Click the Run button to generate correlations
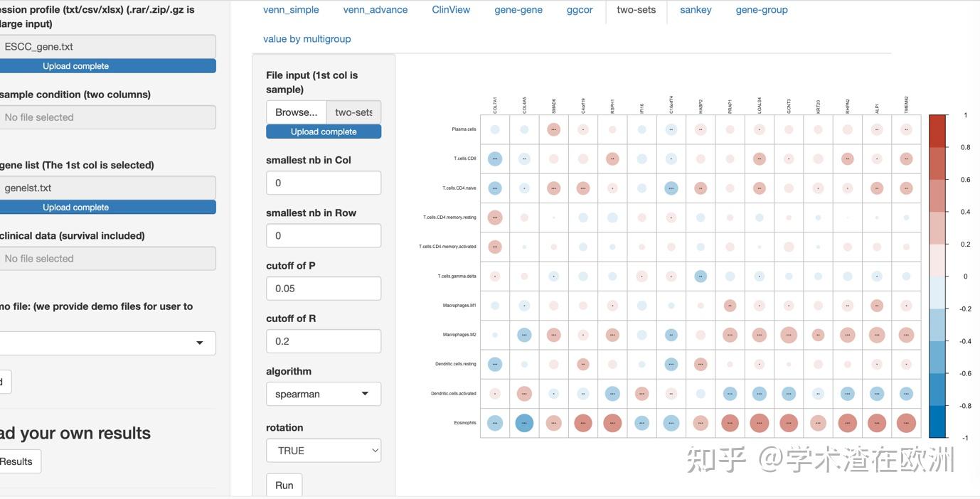 284,485
